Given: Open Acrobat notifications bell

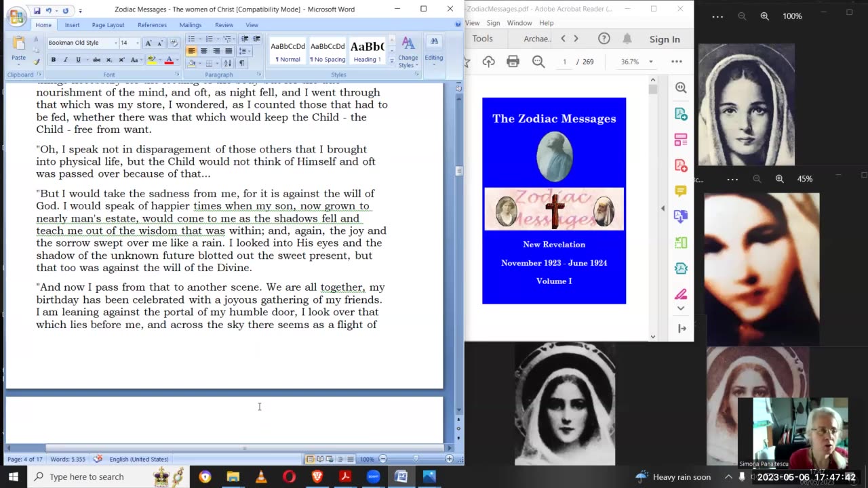Looking at the screenshot, I should click(x=627, y=39).
